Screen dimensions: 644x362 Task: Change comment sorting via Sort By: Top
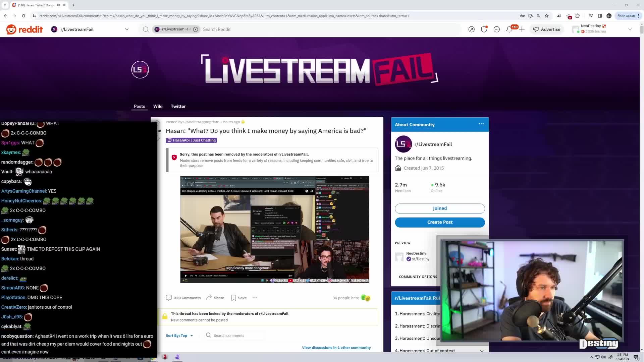click(x=179, y=336)
